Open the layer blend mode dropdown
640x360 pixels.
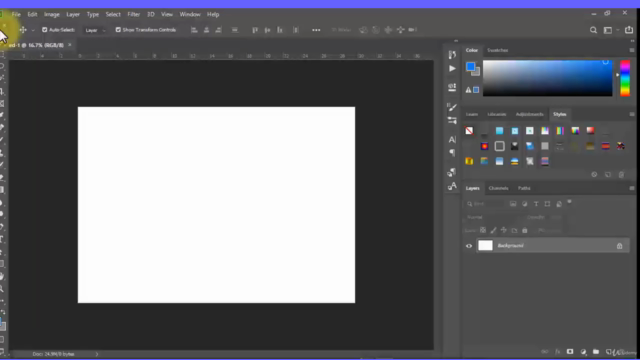[x=493, y=217]
